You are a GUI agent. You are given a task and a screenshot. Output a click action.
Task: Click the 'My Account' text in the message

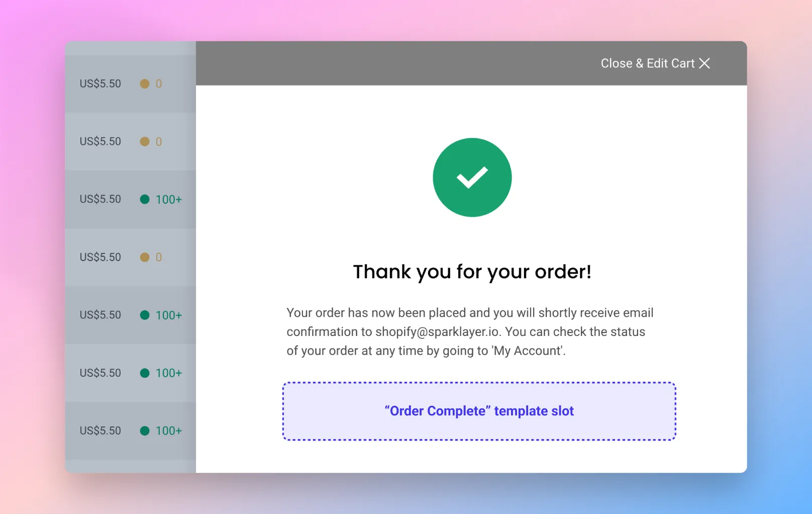527,351
